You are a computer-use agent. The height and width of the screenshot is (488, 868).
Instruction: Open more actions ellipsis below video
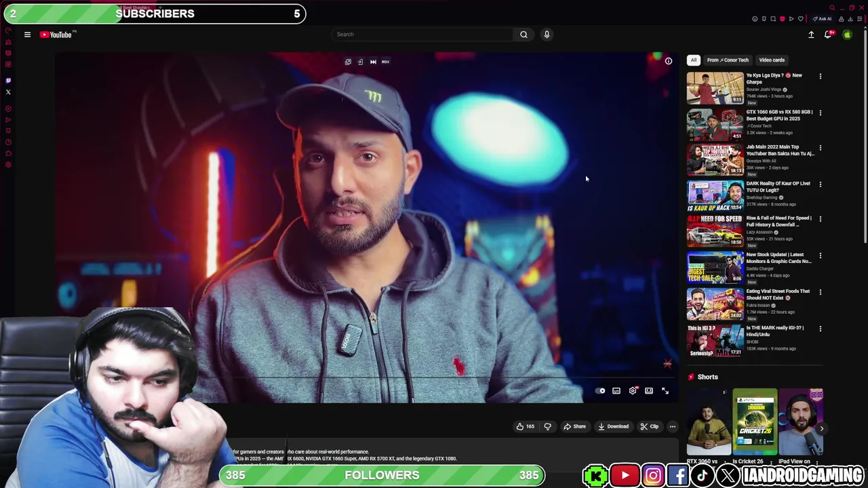[672, 426]
